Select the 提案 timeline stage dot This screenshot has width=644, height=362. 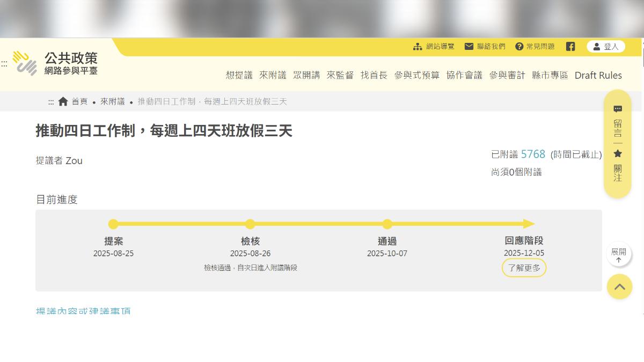[113, 224]
